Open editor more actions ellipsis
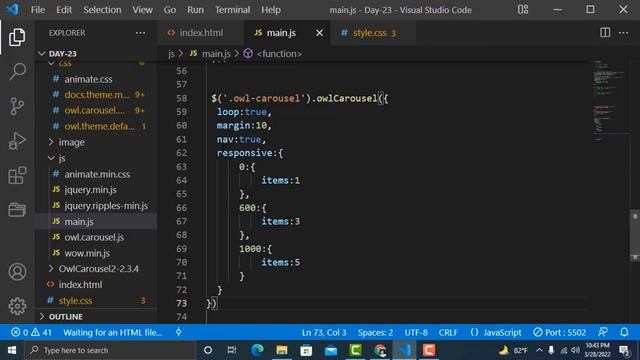This screenshot has width=640, height=360. pyautogui.click(x=623, y=33)
